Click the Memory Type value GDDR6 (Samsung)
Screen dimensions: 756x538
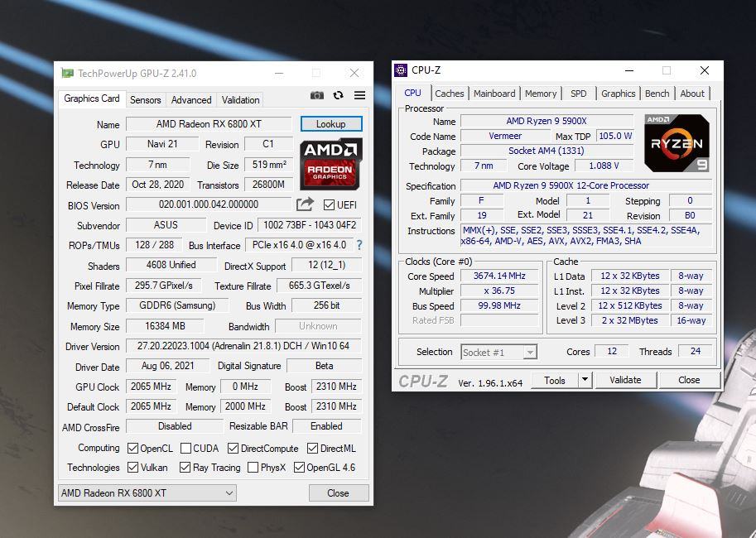tap(177, 305)
